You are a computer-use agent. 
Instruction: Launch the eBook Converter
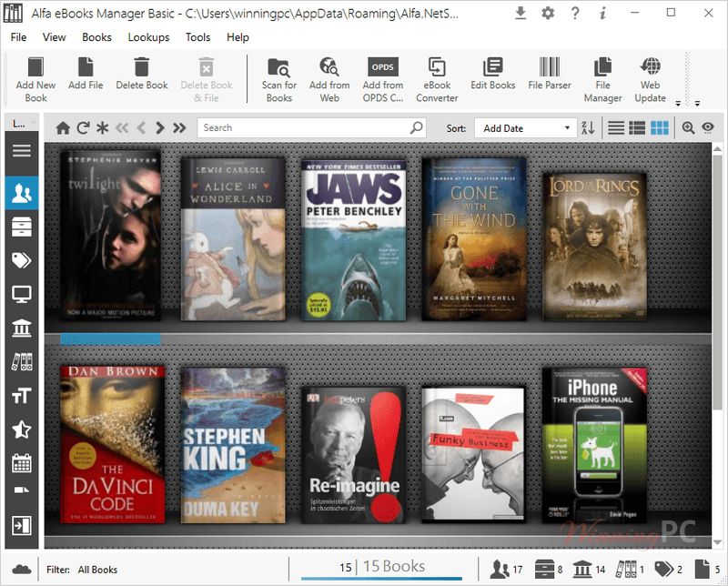click(437, 79)
